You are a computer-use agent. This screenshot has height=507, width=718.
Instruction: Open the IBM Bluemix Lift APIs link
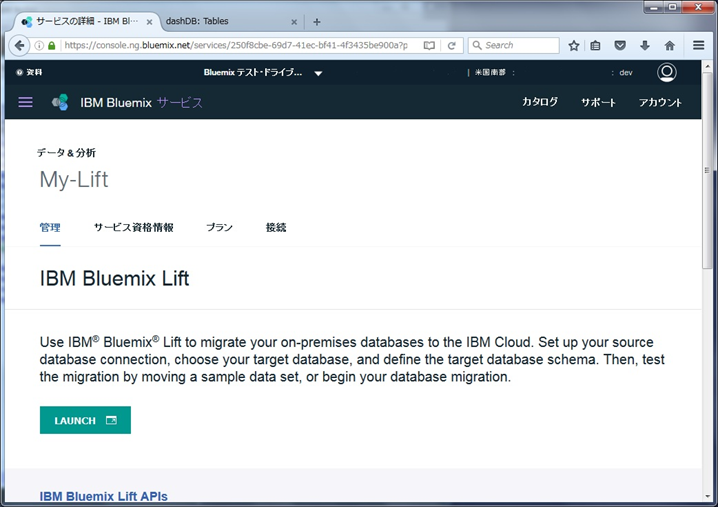103,496
